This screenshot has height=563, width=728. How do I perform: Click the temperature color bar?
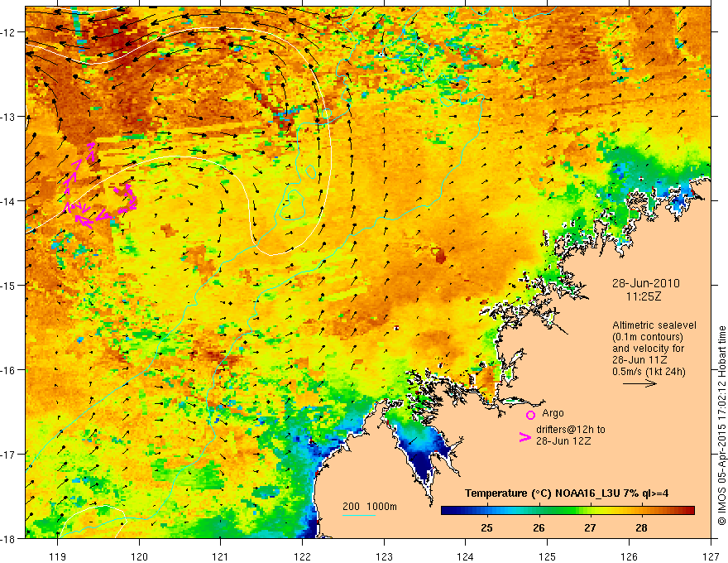568,511
